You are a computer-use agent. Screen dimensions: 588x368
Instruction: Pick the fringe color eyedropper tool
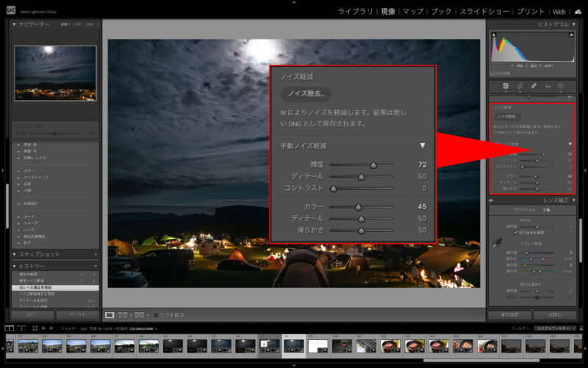498,243
